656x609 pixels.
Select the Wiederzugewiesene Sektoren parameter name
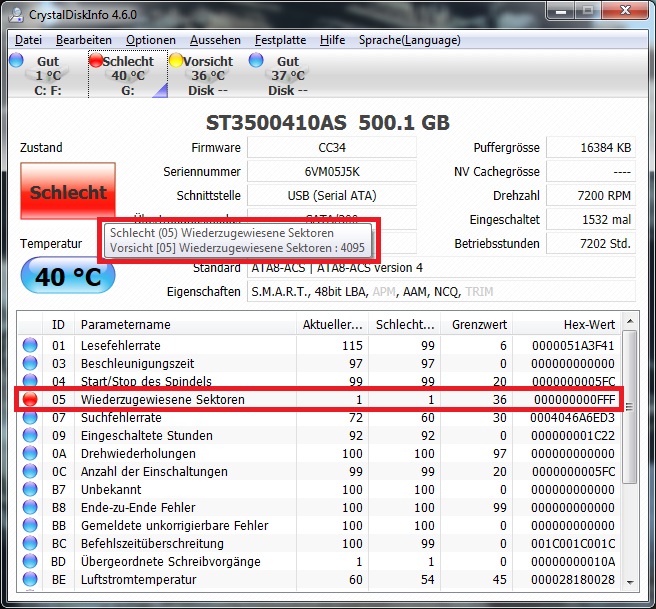pos(163,399)
